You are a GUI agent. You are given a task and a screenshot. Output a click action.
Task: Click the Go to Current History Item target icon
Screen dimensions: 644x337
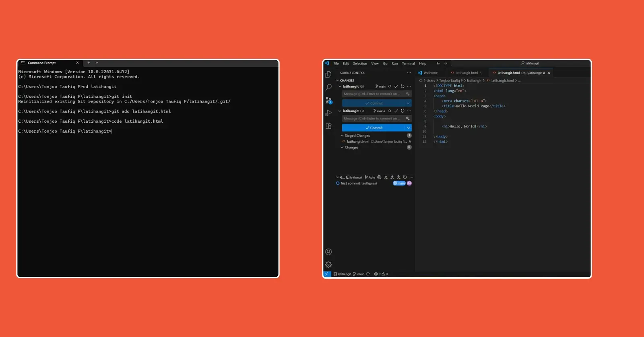[x=379, y=177]
